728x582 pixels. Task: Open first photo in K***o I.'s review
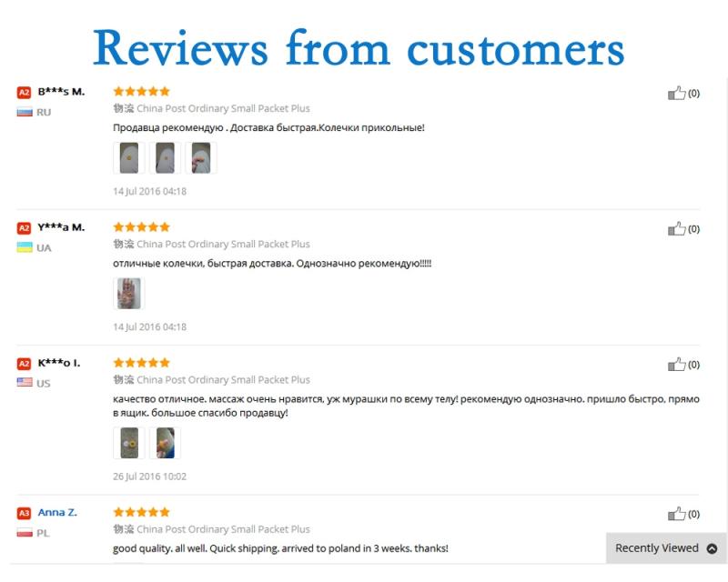(129, 443)
